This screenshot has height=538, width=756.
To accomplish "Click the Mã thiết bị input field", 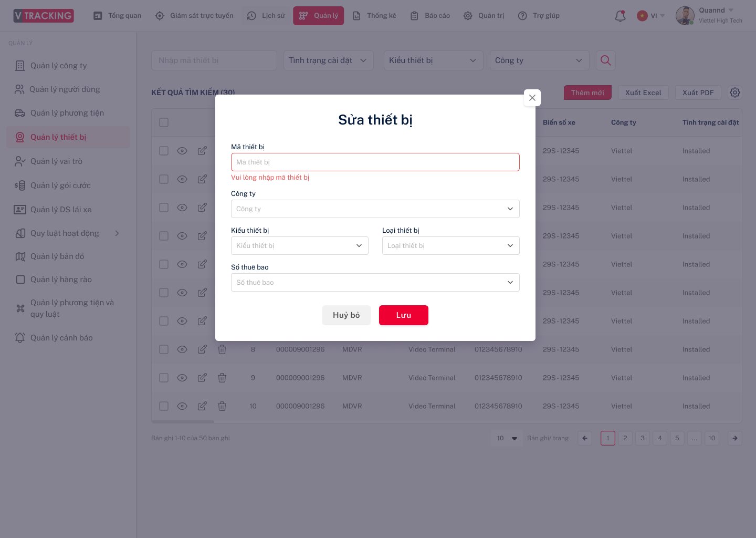I will coord(375,162).
